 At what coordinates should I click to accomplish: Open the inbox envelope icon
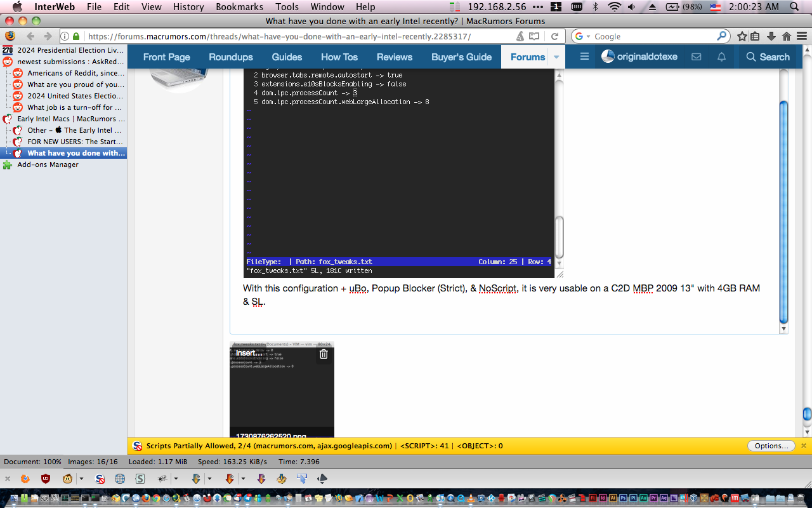[696, 57]
